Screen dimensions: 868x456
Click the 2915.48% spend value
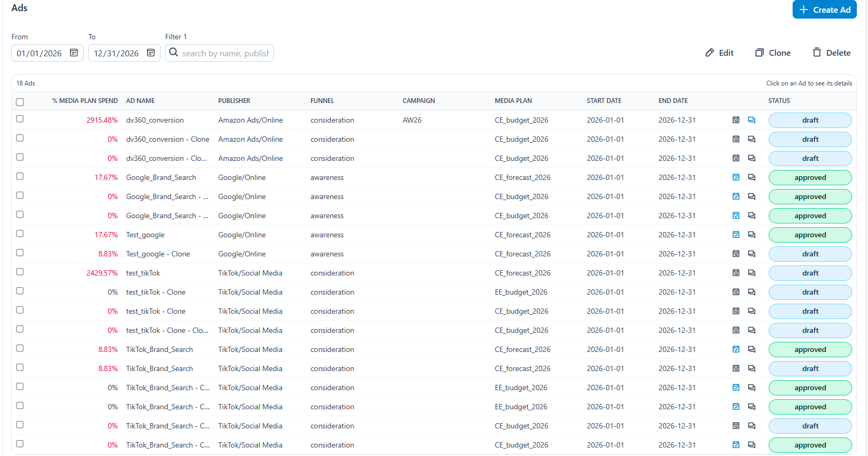click(102, 120)
